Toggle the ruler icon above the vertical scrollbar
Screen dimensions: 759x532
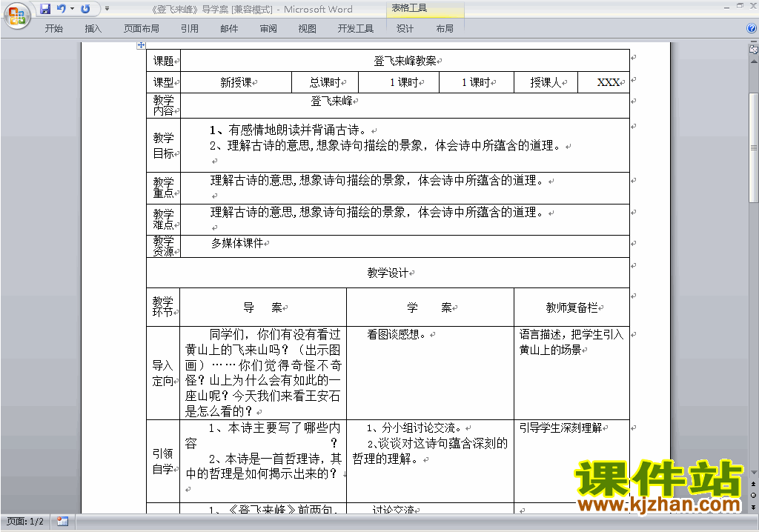(753, 49)
